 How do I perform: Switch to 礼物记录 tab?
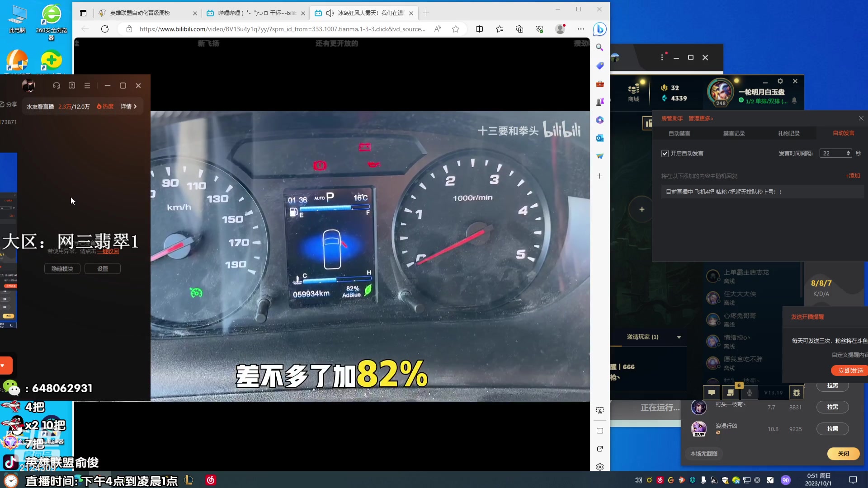coord(788,133)
